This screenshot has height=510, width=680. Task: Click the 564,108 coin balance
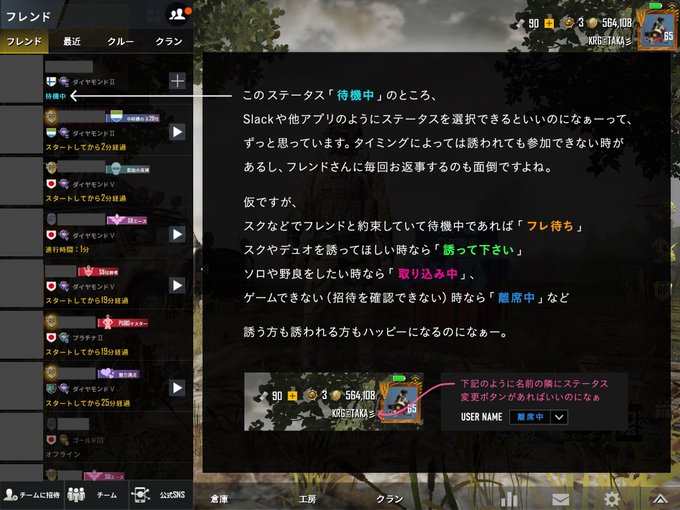pos(617,23)
